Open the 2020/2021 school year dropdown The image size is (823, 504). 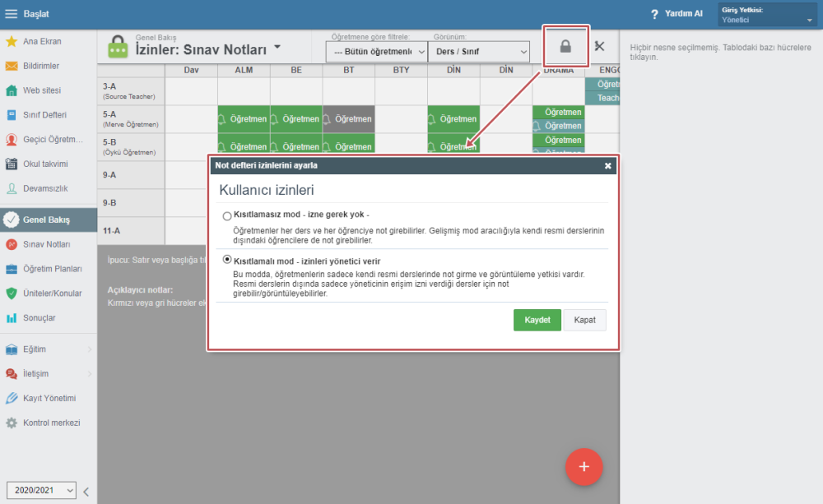tap(41, 490)
